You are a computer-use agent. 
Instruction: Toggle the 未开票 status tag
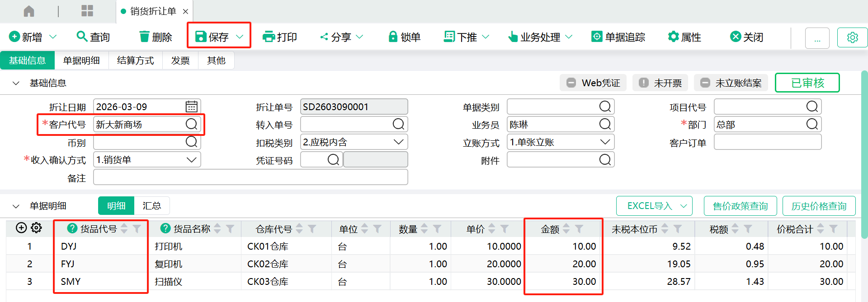click(660, 83)
